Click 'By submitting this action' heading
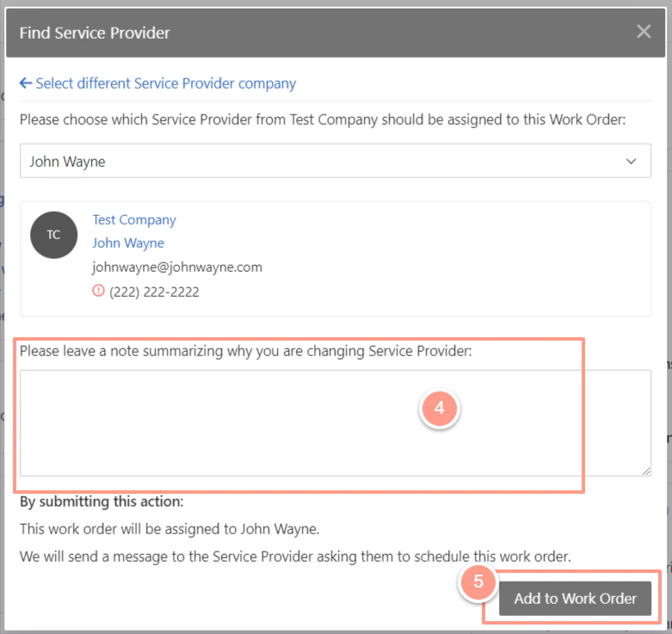 (102, 502)
